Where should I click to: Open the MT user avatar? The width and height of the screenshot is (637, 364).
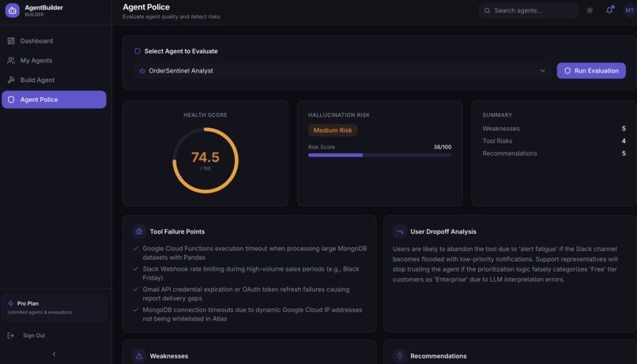pyautogui.click(x=629, y=10)
